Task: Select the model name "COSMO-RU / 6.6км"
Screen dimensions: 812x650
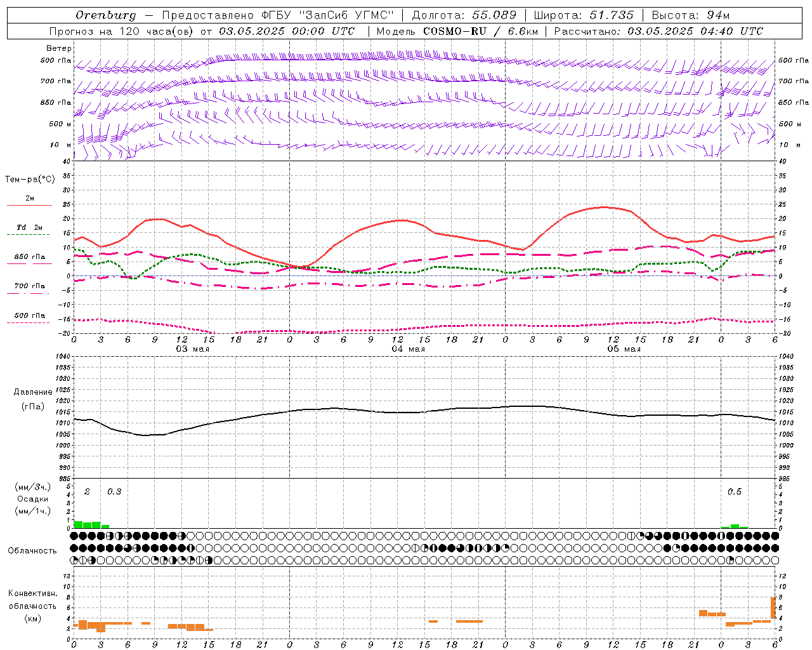Action: 480,31
